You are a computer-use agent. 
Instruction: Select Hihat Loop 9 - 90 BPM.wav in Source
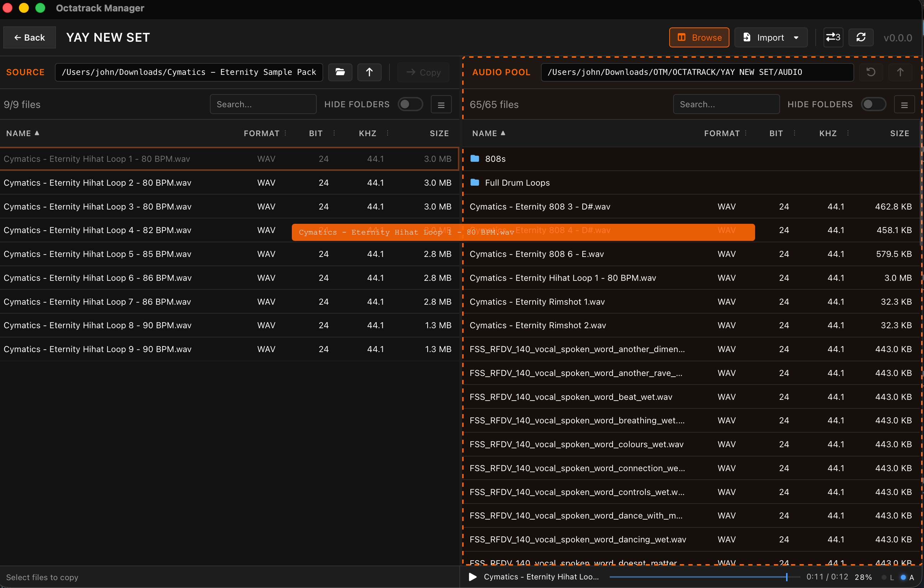[229, 349]
